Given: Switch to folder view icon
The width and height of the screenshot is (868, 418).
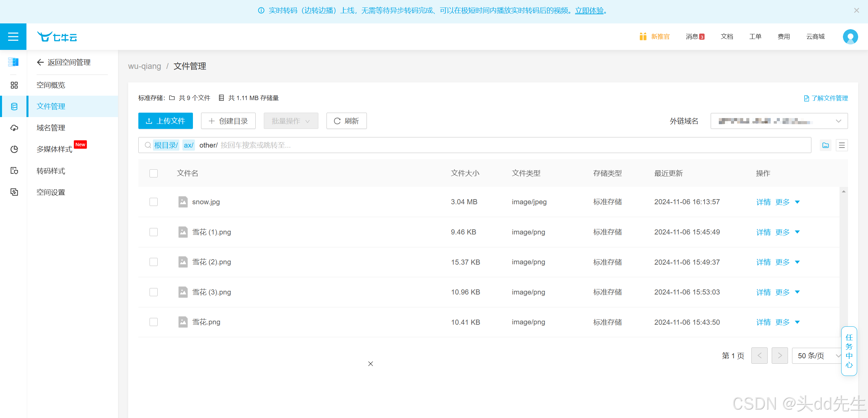Looking at the screenshot, I should point(825,145).
